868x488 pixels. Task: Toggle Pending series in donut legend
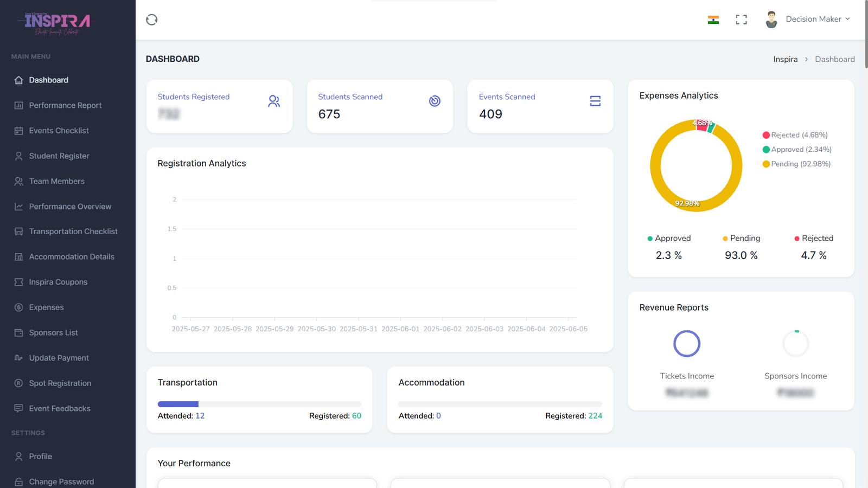(x=796, y=164)
